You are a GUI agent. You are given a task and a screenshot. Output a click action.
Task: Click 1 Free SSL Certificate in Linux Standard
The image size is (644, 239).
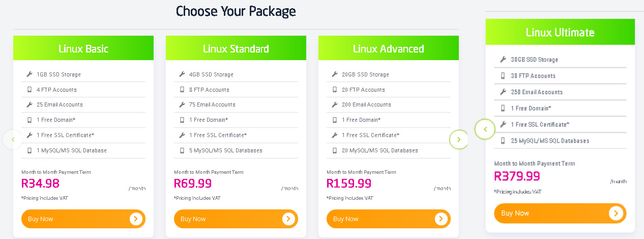218,135
